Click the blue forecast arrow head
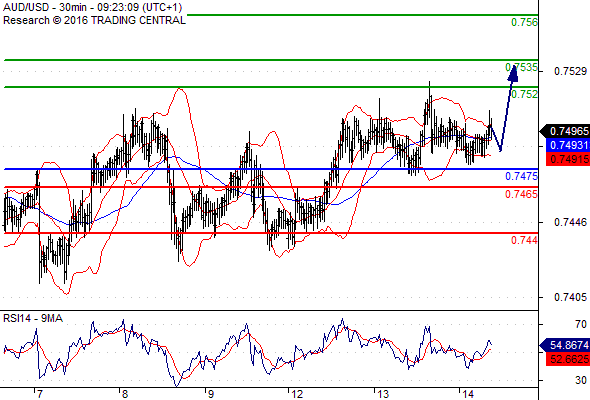 tap(513, 73)
